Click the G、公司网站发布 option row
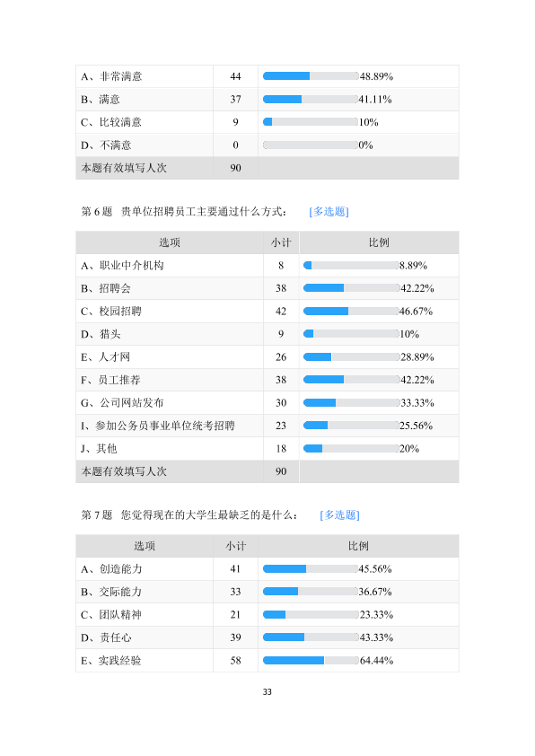The height and width of the screenshot is (756, 535). click(267, 403)
